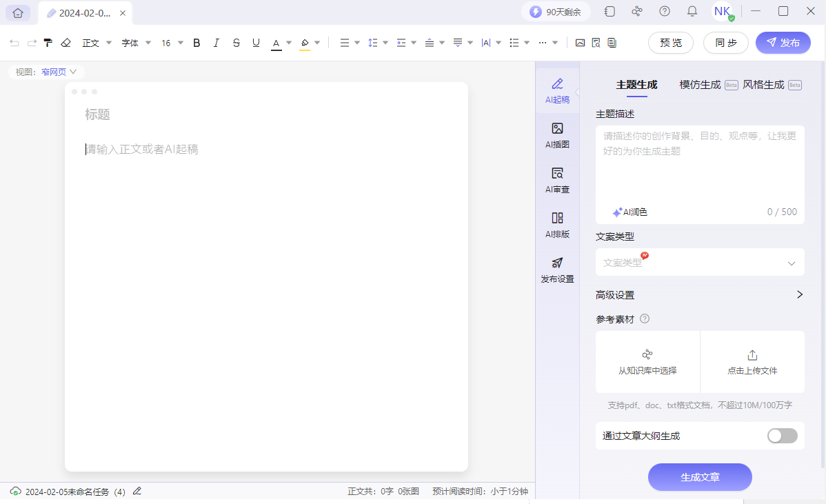Enable 通过文章大纲生成 switch
This screenshot has width=826, height=504.
click(781, 435)
